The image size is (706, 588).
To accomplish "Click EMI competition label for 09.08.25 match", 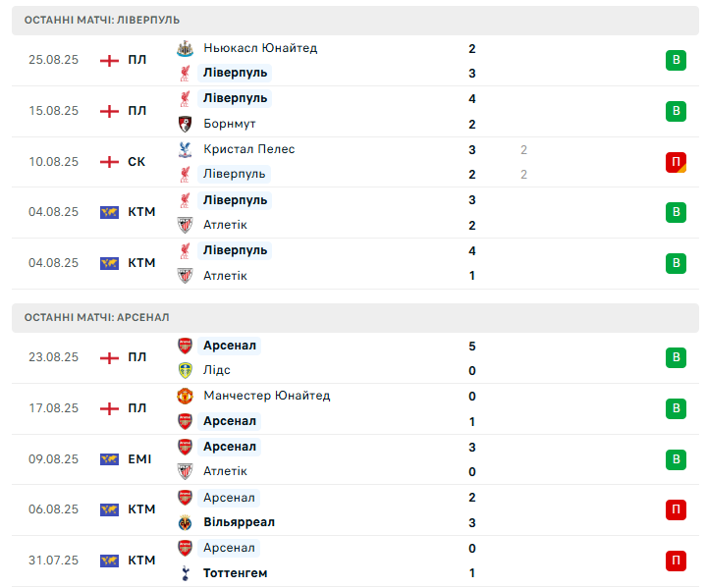I will (x=139, y=458).
